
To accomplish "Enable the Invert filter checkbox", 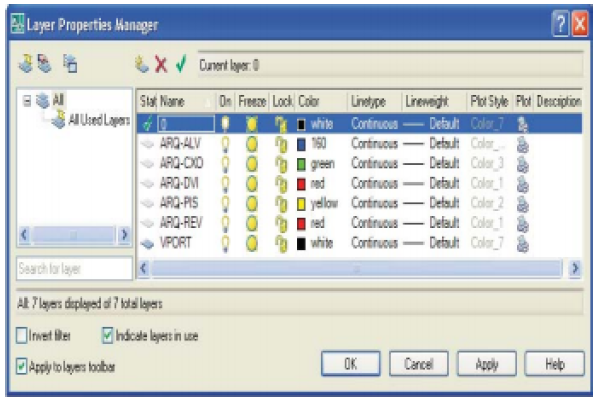I will [x=23, y=336].
